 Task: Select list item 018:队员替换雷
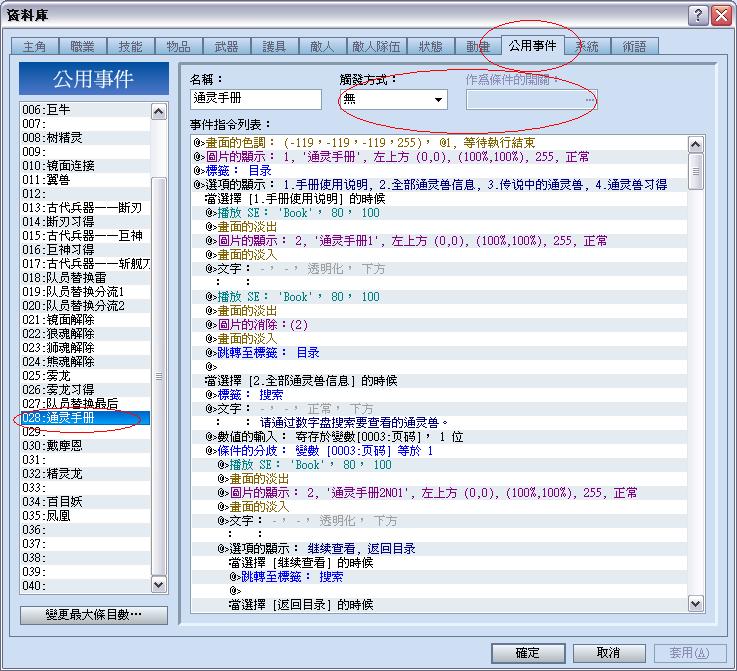pos(85,278)
